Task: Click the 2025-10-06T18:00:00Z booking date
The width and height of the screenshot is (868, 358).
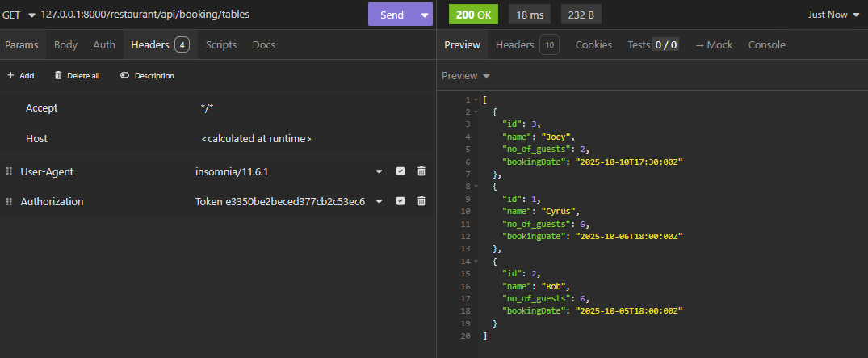Action: (629, 236)
